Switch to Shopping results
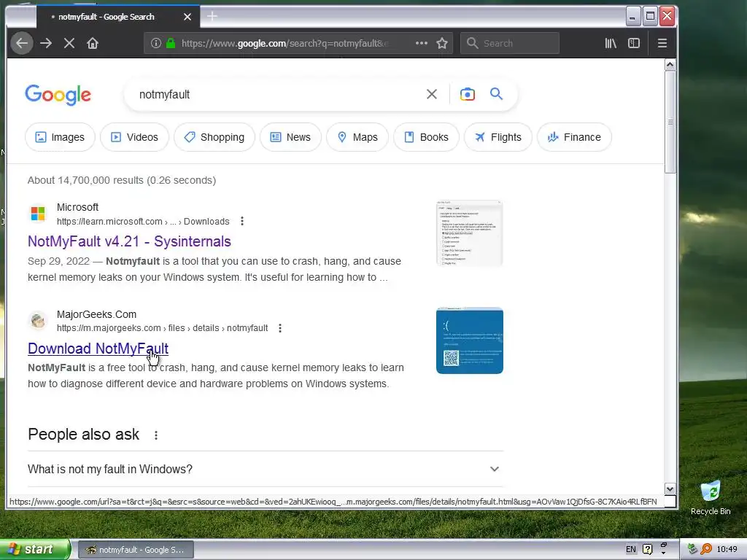Viewport: 747px width, 560px height. pyautogui.click(x=214, y=137)
